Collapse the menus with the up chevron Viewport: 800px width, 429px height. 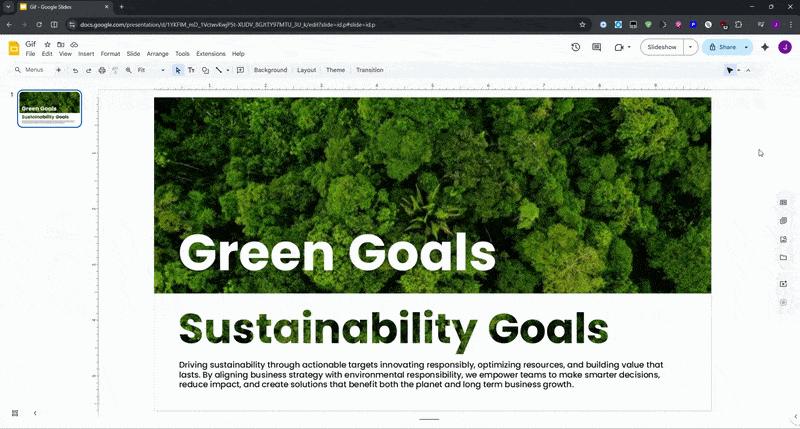click(748, 70)
